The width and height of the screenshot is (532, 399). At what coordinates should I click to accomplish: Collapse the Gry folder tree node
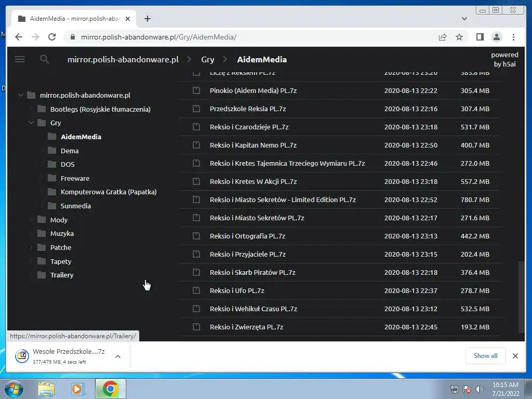pos(31,123)
